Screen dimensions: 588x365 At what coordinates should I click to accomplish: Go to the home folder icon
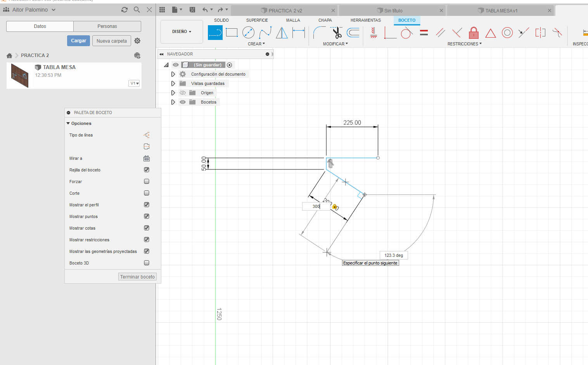(x=9, y=55)
